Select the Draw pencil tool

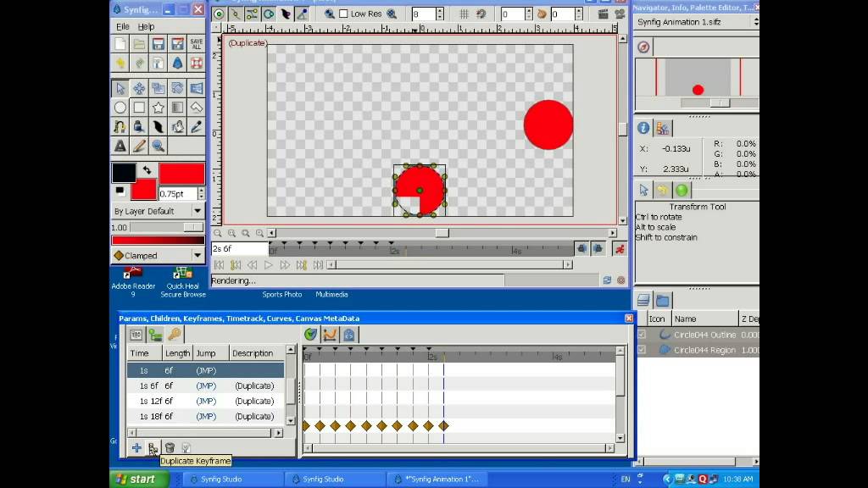pyautogui.click(x=139, y=146)
